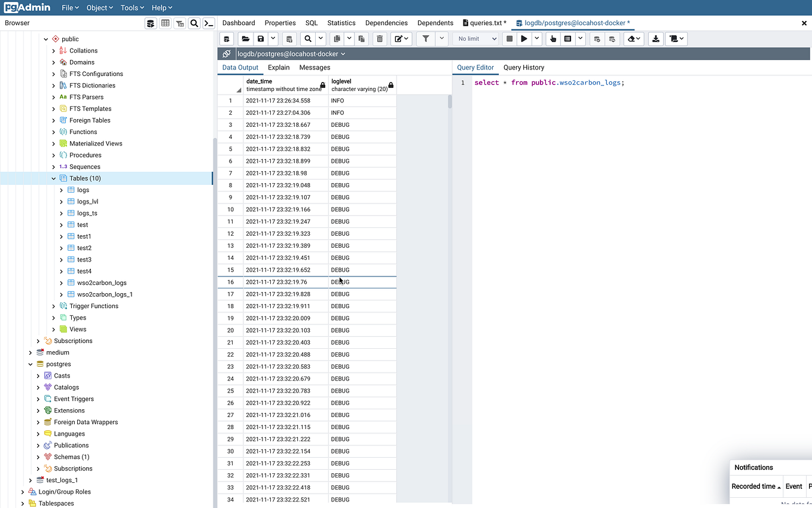Switch to the Messages tab

click(x=315, y=67)
